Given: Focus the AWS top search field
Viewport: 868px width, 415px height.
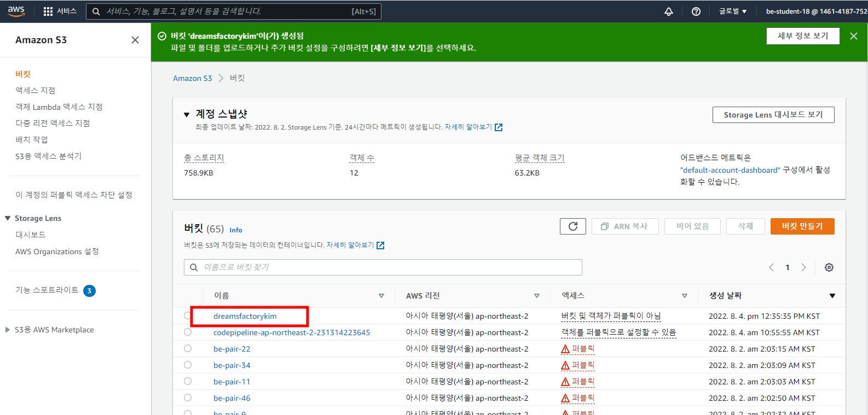Looking at the screenshot, I should [x=234, y=11].
